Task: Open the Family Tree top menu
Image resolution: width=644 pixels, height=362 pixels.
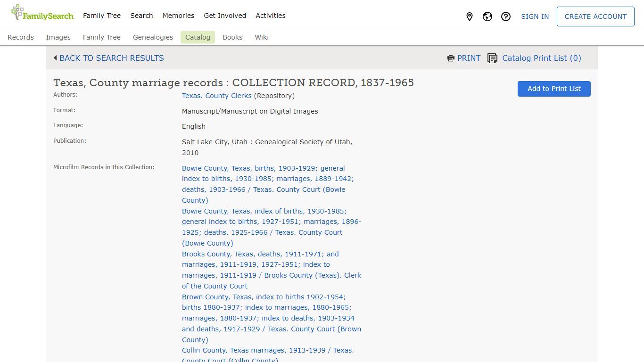Action: point(102,16)
